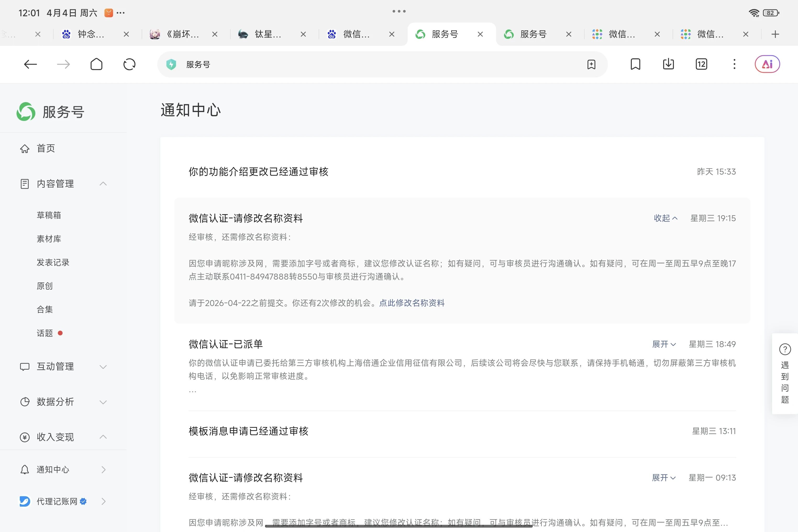Open 首页 in the sidebar
Viewport: 798px width, 532px height.
pos(46,148)
